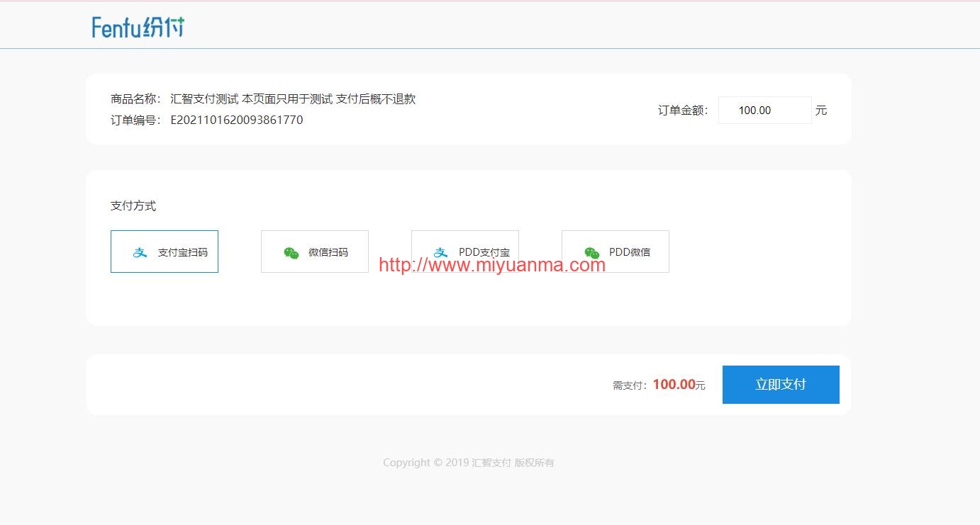
Task: Choose the PDD微信 payment option
Action: click(616, 252)
